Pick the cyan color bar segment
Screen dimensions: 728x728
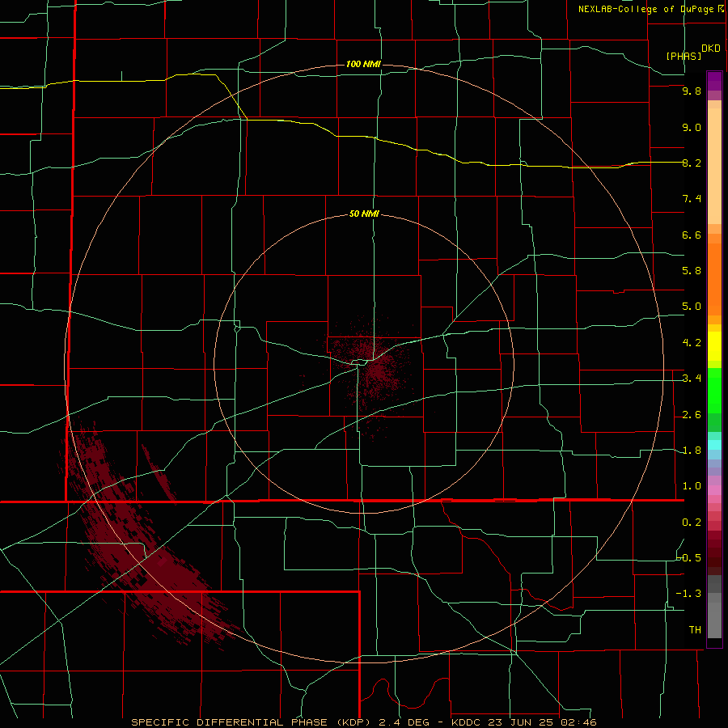pyautogui.click(x=714, y=445)
